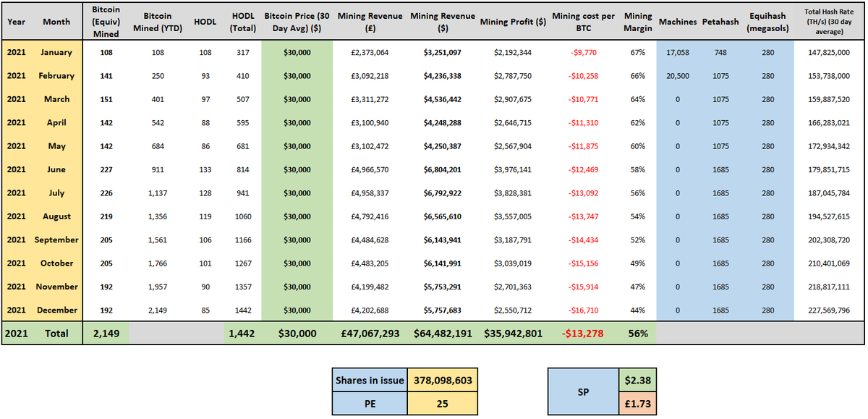868x419 pixels.
Task: Click the Shares in issue label
Action: click(x=368, y=379)
